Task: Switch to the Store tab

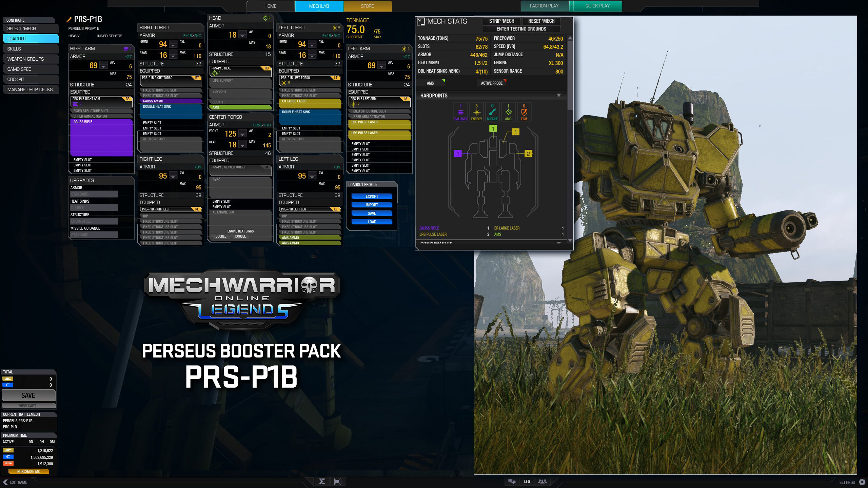Action: 368,6
